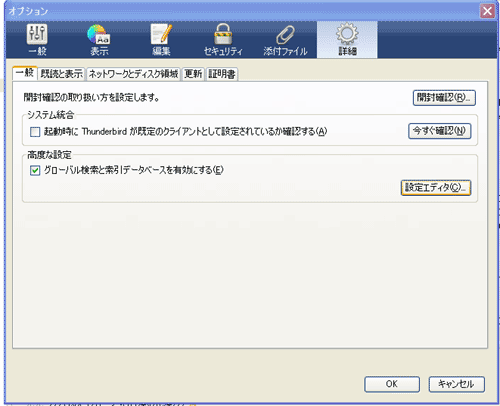This screenshot has height=406, width=500.
Task: Close the オプション dialog with X
Action: tap(487, 11)
